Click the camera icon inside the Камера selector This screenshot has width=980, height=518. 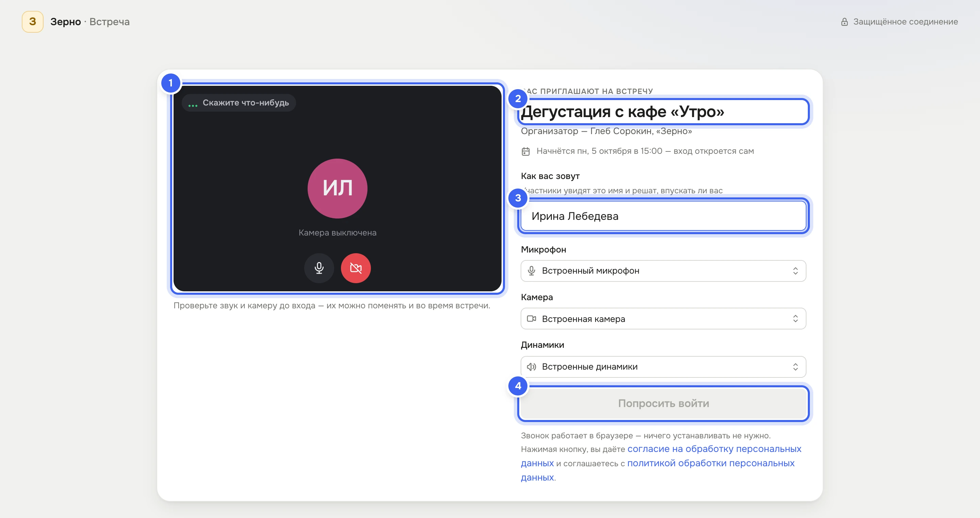point(532,319)
